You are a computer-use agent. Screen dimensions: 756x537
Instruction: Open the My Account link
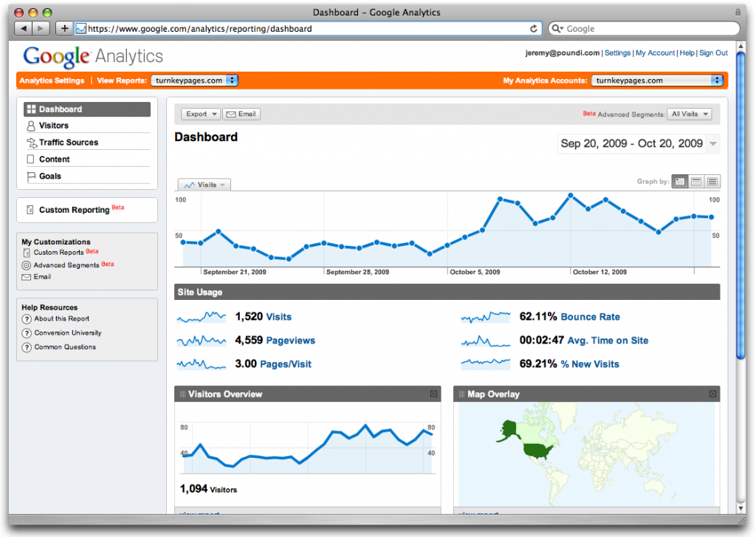[656, 53]
